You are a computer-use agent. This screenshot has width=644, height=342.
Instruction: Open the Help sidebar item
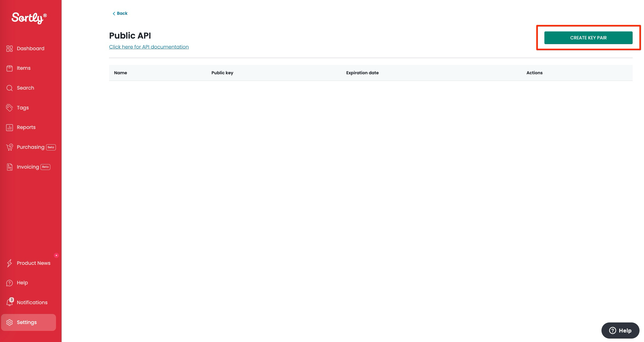click(x=22, y=283)
